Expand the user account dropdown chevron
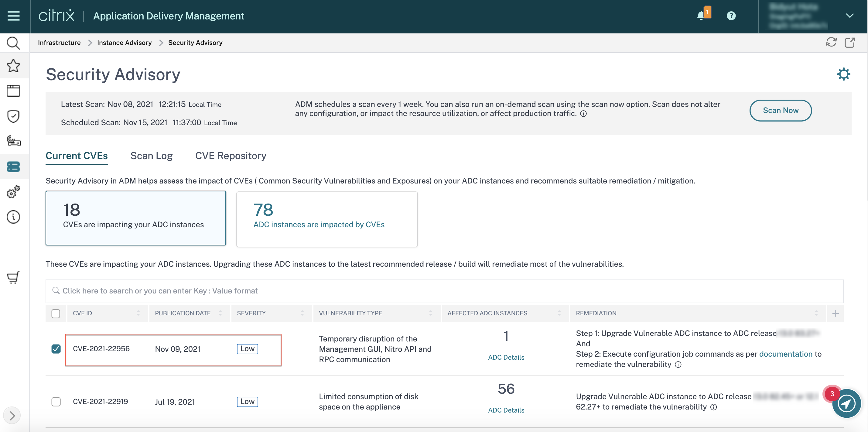This screenshot has width=868, height=432. click(x=849, y=16)
